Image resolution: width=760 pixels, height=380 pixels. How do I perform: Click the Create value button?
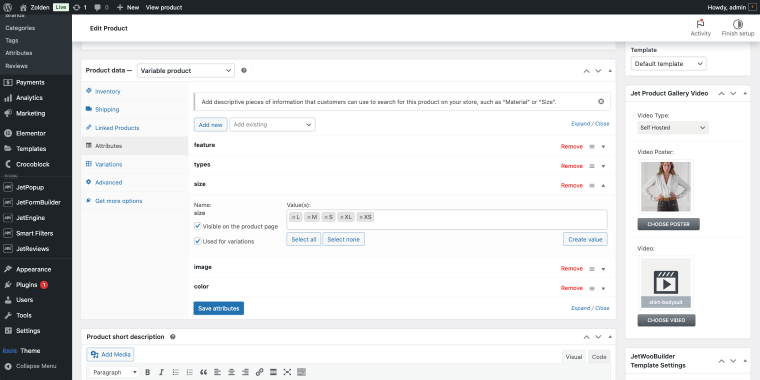point(585,239)
